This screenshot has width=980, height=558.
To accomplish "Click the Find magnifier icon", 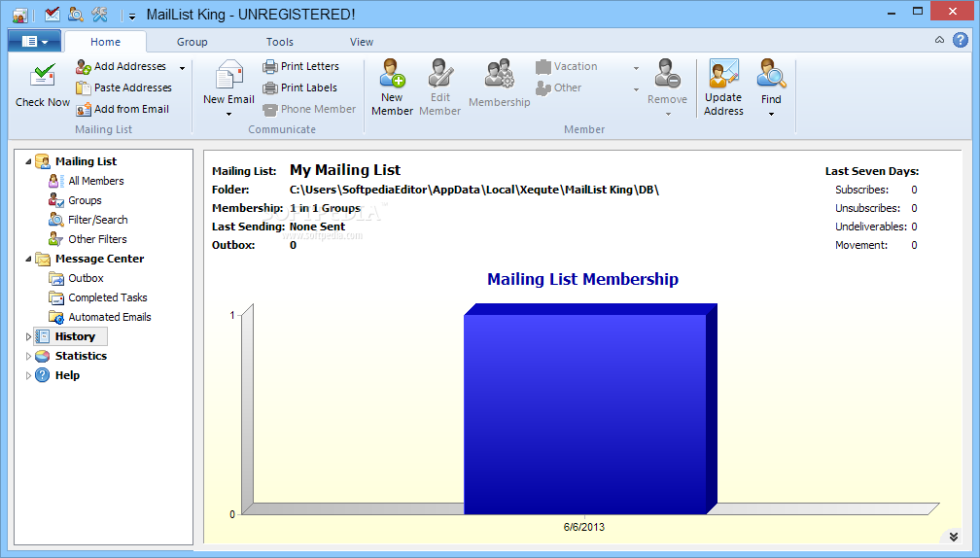I will point(771,73).
